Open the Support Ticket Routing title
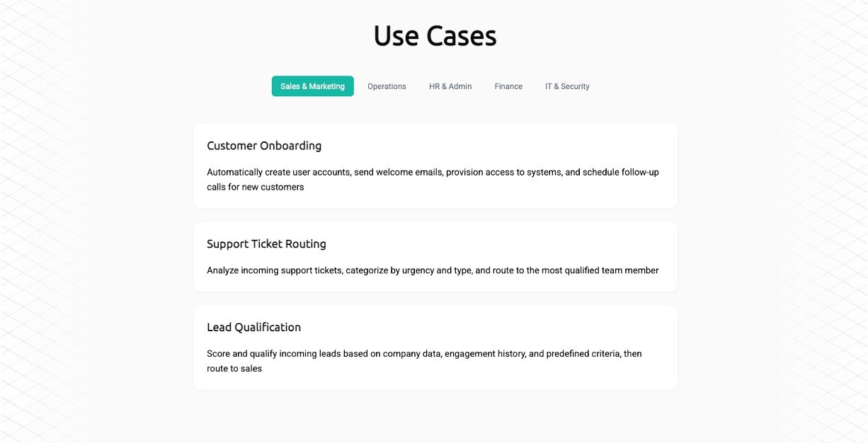 (266, 244)
